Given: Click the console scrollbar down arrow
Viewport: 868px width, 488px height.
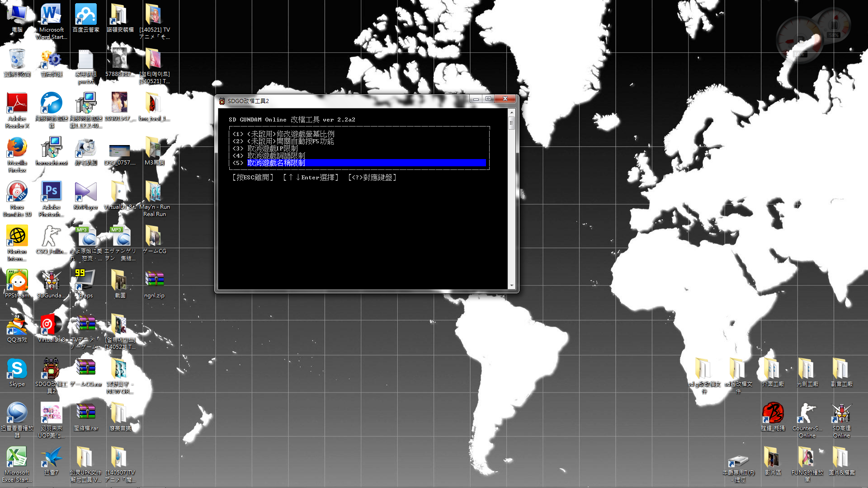Looking at the screenshot, I should (x=512, y=286).
